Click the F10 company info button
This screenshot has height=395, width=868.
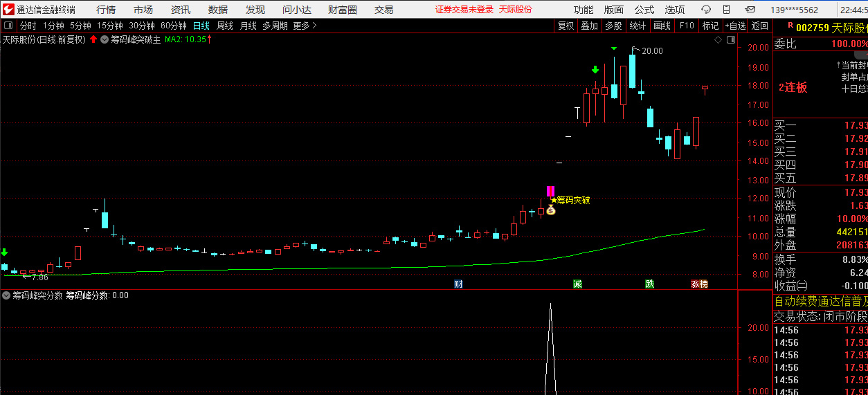(687, 26)
